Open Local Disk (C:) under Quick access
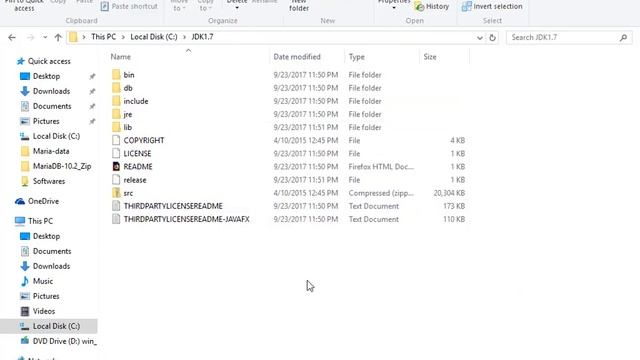Image resolution: width=640 pixels, height=360 pixels. [x=56, y=136]
